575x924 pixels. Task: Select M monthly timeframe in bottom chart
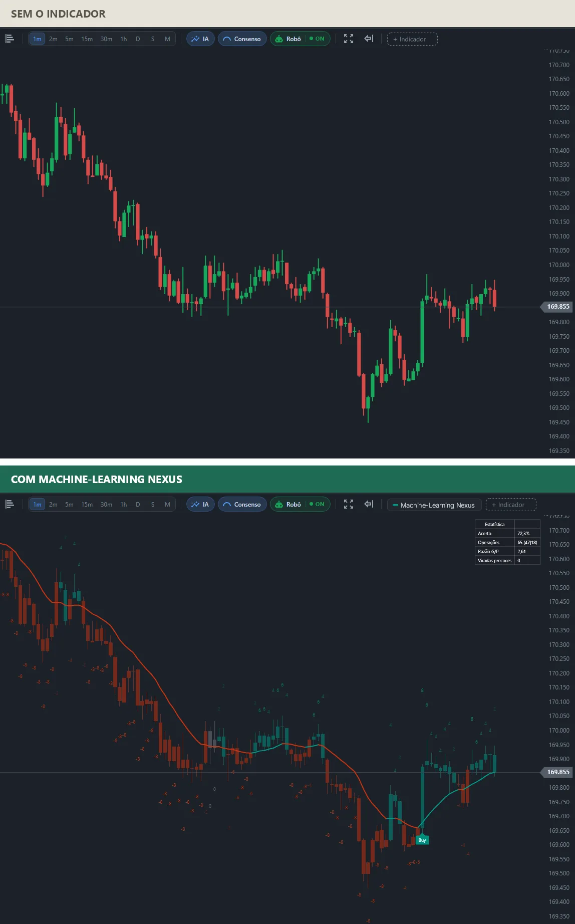(x=167, y=504)
